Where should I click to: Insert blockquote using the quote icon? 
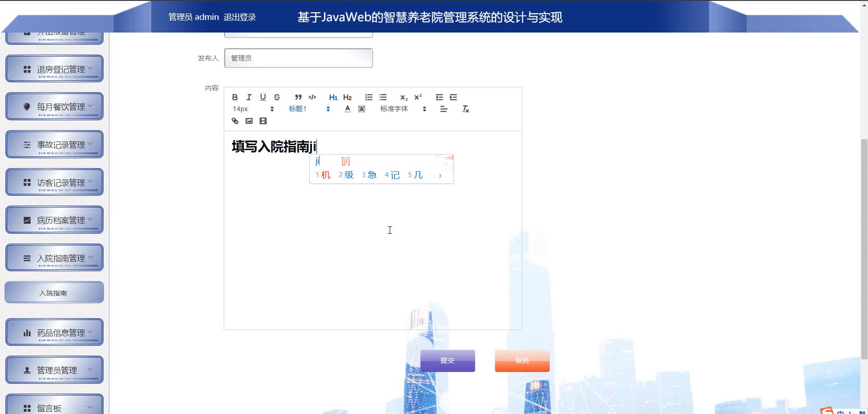tap(298, 97)
